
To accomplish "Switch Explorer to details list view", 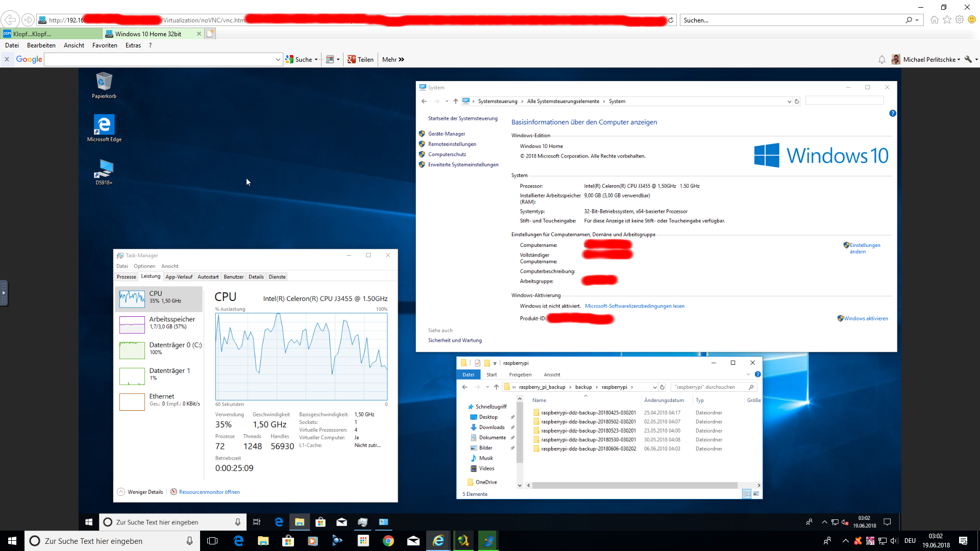I will (747, 494).
